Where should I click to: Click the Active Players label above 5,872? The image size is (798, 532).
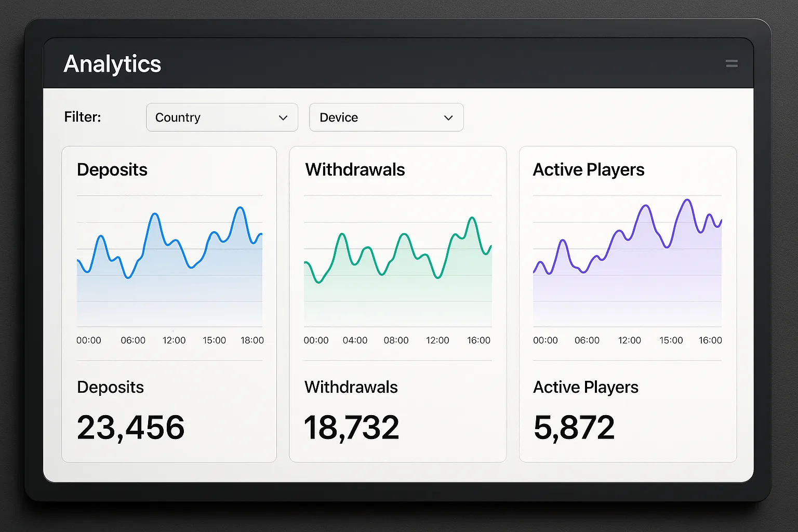pyautogui.click(x=586, y=388)
